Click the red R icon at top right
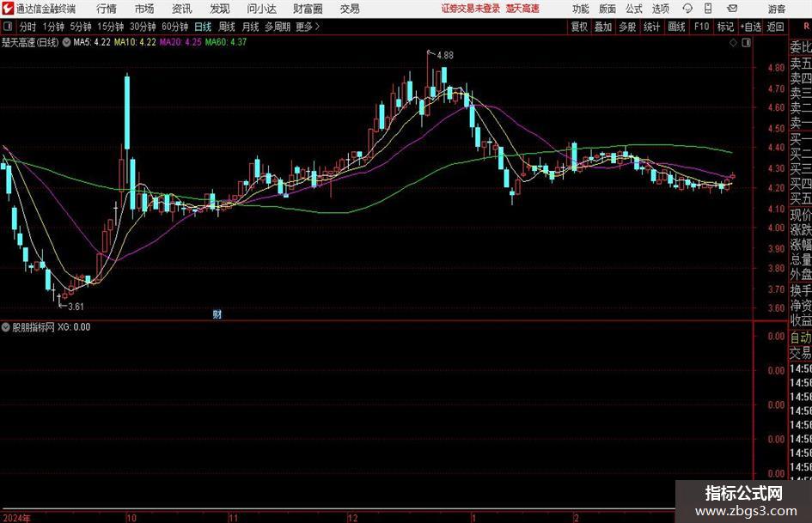 [806, 26]
